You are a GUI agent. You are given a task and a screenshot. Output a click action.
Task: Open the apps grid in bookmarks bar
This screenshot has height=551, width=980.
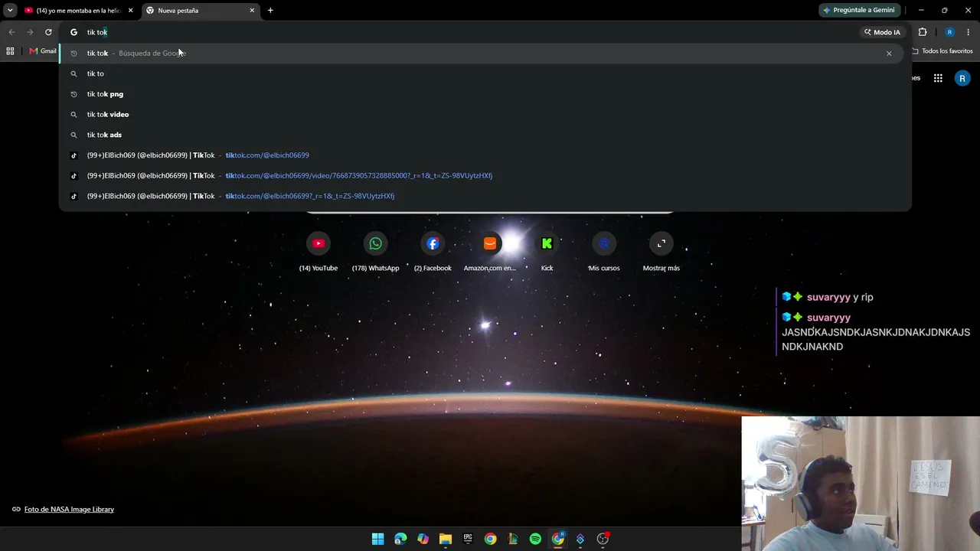click(x=10, y=51)
